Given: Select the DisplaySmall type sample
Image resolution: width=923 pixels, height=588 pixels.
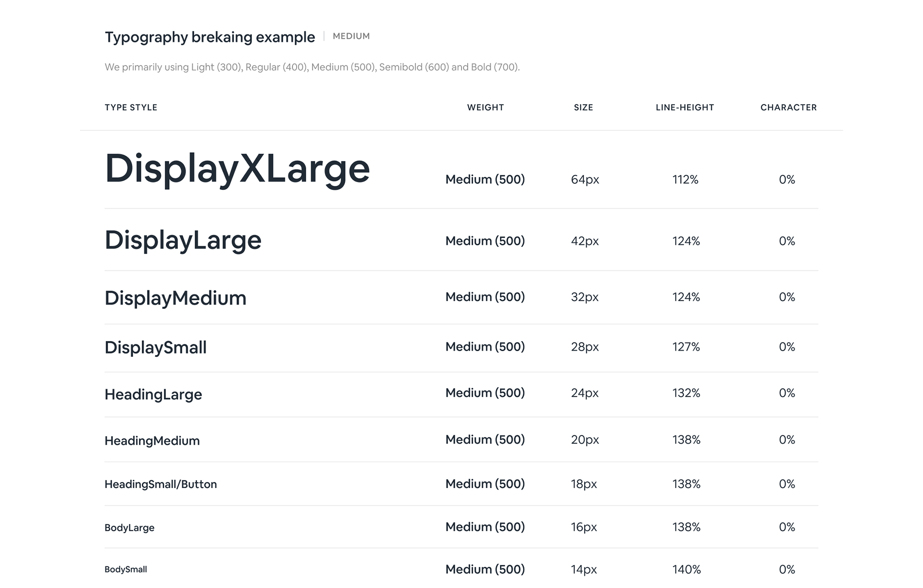Looking at the screenshot, I should point(156,347).
